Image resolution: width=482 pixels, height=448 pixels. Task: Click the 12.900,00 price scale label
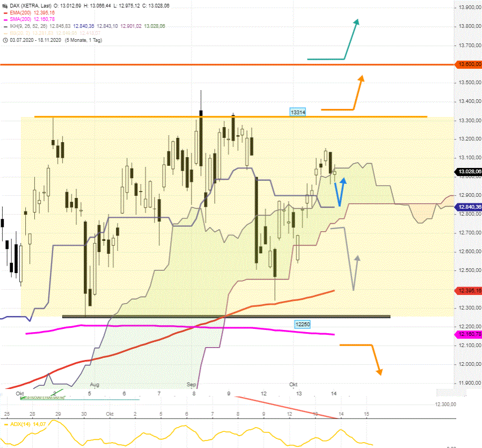pos(470,195)
